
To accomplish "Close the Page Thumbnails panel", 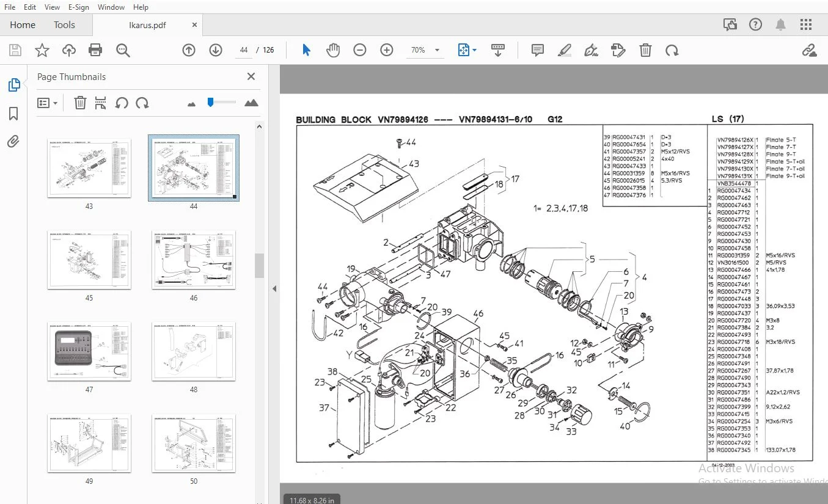I will 251,76.
